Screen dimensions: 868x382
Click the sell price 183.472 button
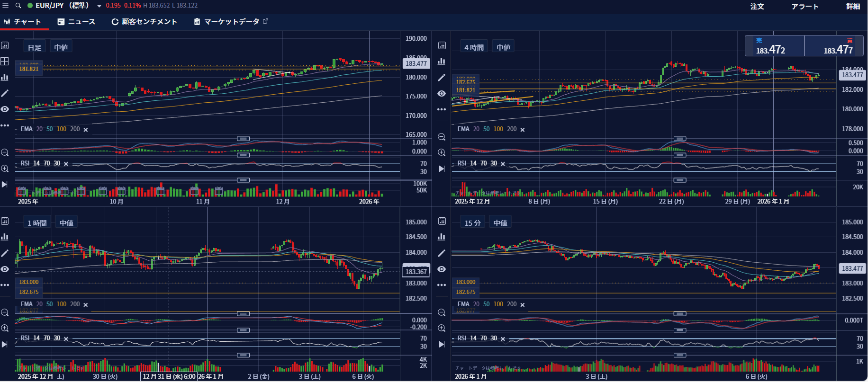pos(775,46)
